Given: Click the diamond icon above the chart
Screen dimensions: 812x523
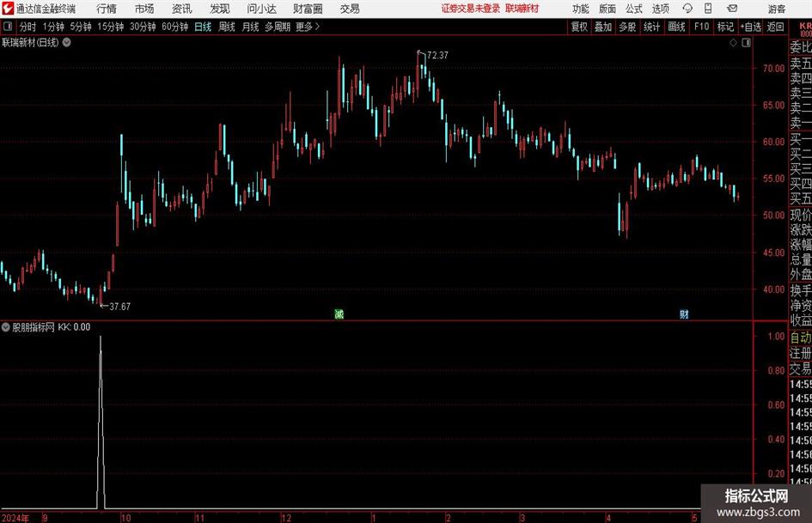Looking at the screenshot, I should [x=733, y=43].
